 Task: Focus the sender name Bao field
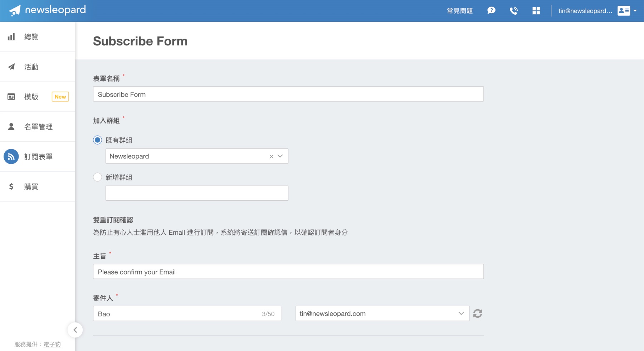(187, 313)
